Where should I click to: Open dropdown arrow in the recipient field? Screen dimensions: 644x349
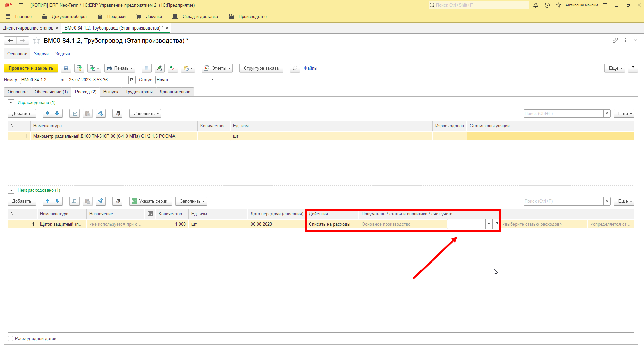(489, 224)
